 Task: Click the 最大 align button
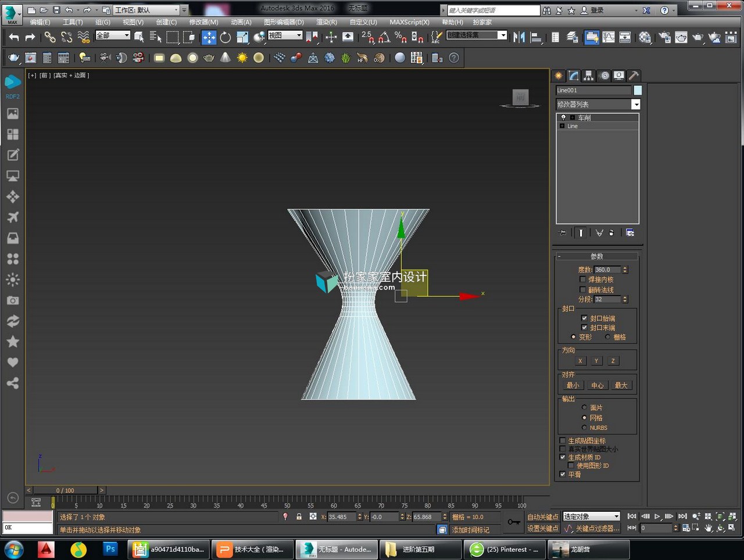click(621, 385)
